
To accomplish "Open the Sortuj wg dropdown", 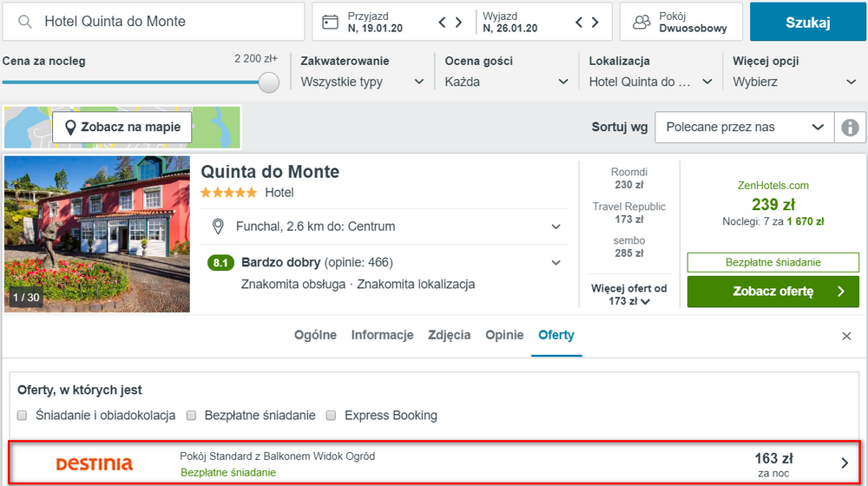I will point(744,128).
